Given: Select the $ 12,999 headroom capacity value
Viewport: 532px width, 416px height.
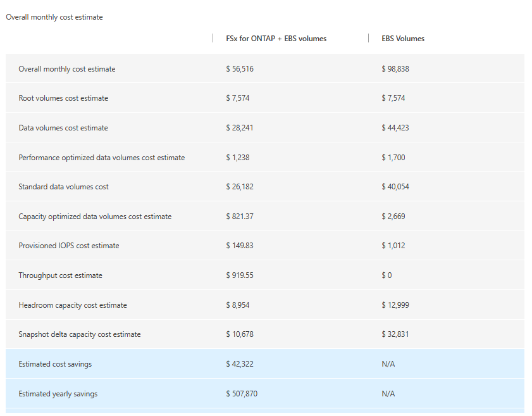Looking at the screenshot, I should [x=395, y=305].
